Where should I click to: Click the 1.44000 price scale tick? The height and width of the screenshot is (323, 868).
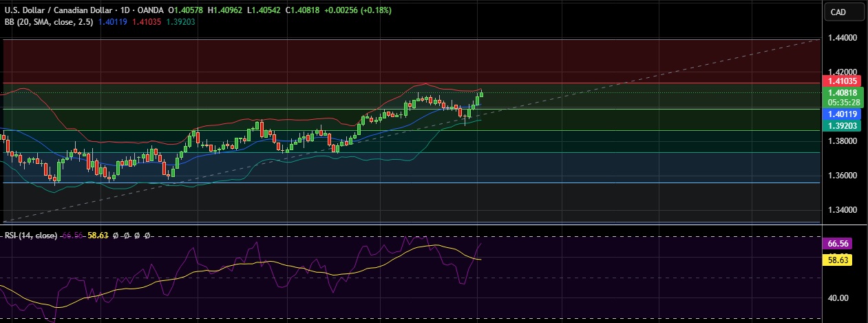842,37
